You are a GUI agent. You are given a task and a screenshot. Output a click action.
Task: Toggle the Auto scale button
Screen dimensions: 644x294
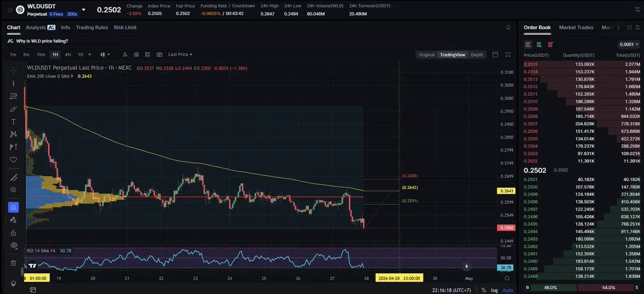[507, 290]
